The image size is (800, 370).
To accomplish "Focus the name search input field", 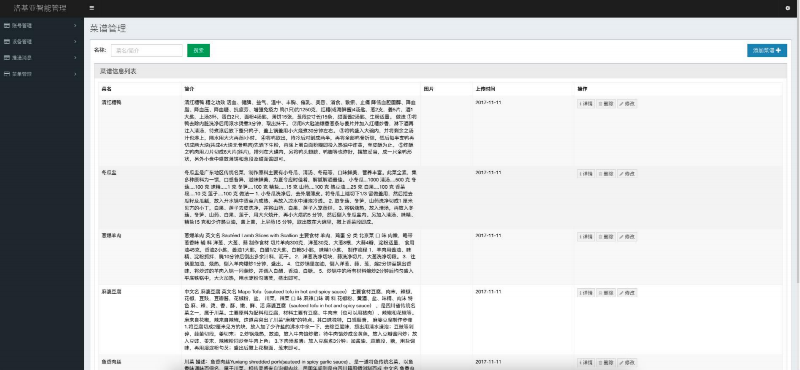I will [x=147, y=51].
